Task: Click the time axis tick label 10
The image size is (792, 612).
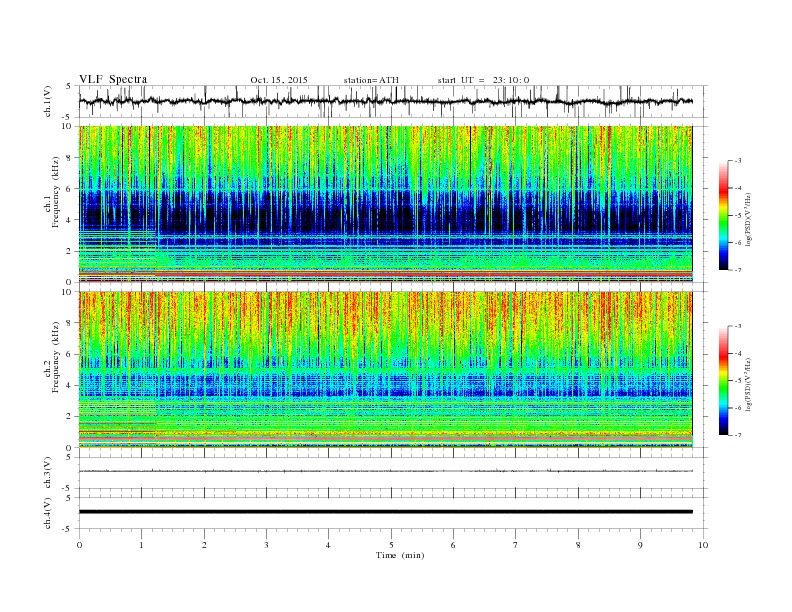Action: click(703, 545)
